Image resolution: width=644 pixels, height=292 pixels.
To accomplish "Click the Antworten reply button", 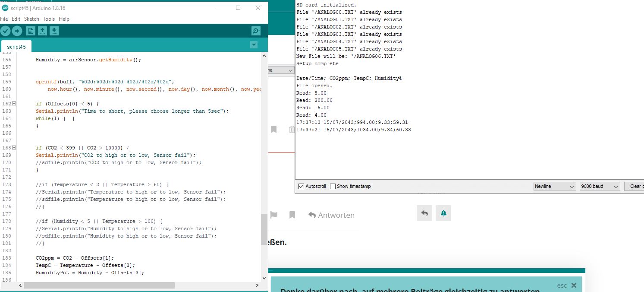I will [331, 215].
